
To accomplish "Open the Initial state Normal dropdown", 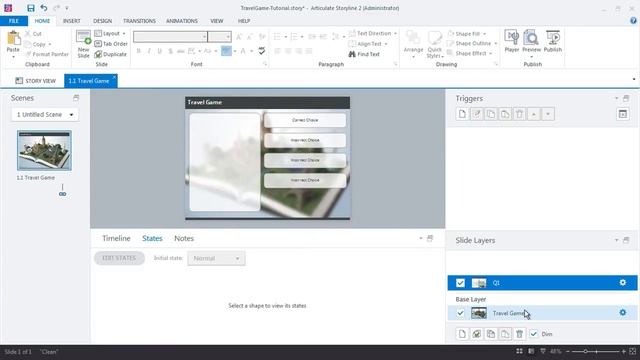I will tap(216, 258).
